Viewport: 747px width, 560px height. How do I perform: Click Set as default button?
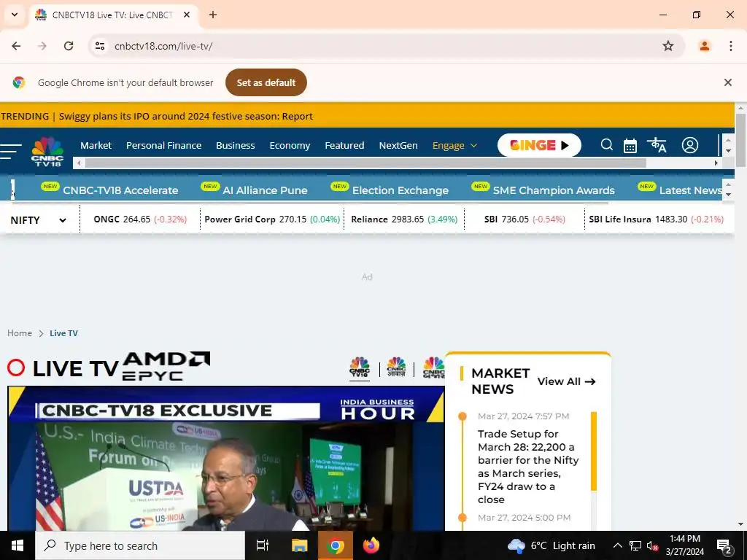click(x=266, y=82)
